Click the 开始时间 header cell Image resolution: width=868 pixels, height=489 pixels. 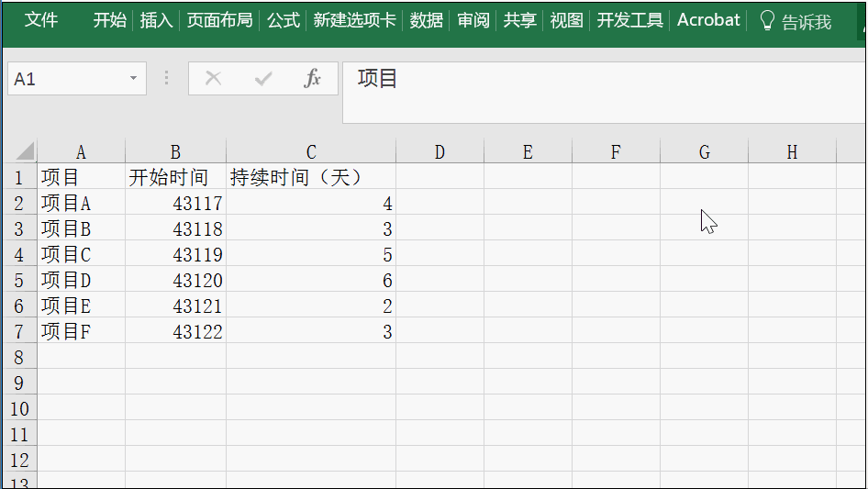point(175,177)
